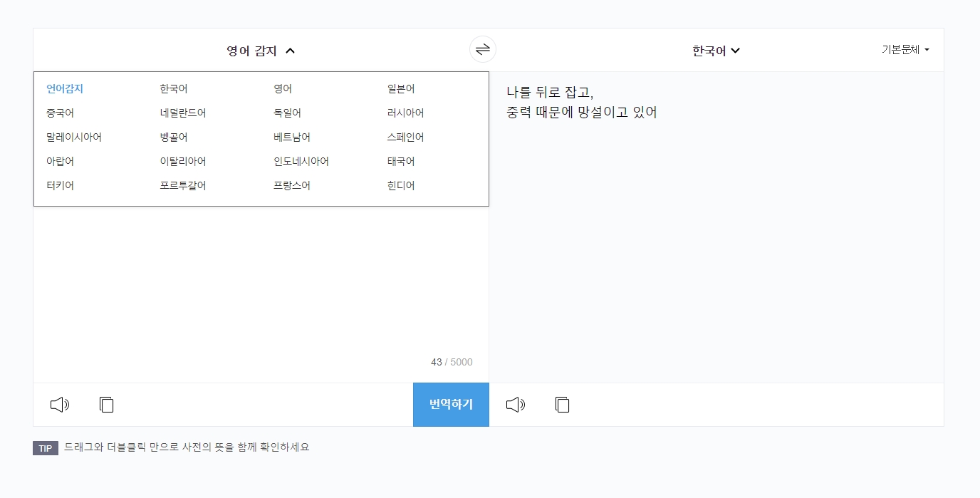
Task: Open the 한국어 target language dropdown
Action: click(716, 50)
